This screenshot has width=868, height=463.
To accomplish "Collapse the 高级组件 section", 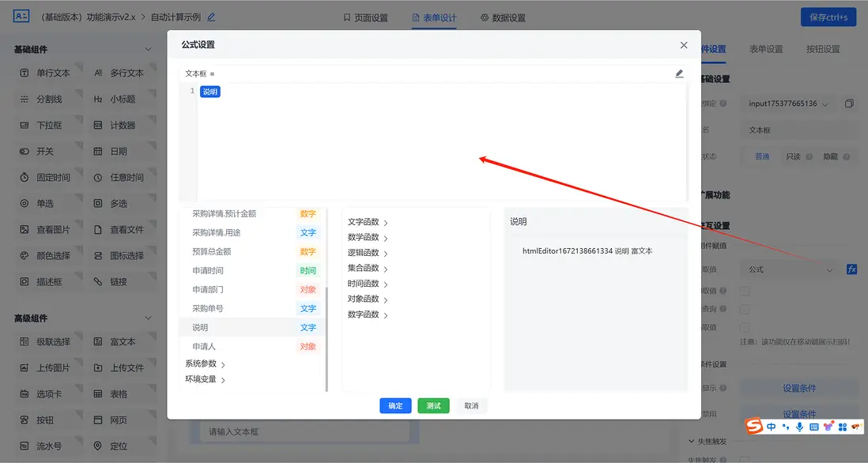I will 148,318.
